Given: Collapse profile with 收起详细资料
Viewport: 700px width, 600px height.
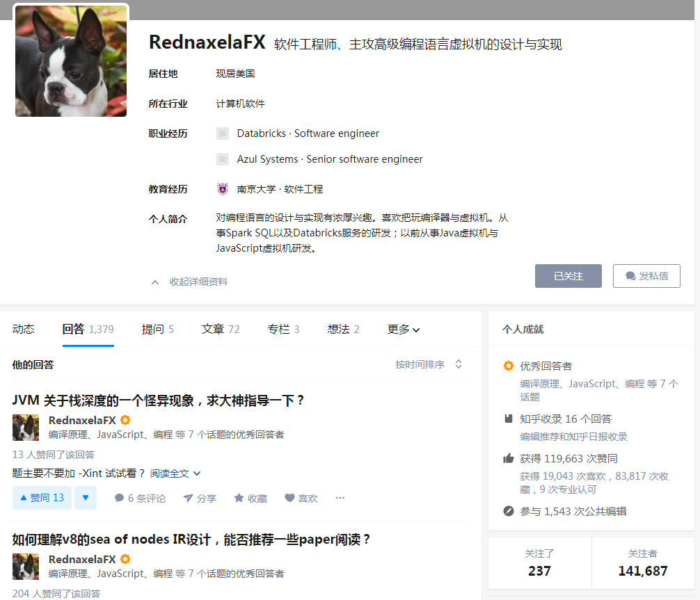Looking at the screenshot, I should (189, 282).
